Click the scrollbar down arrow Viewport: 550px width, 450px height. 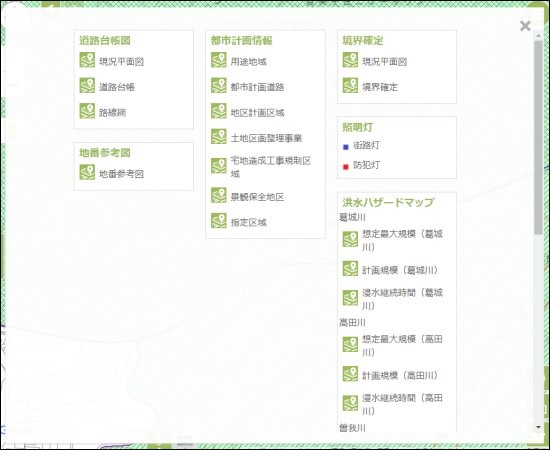pos(538,427)
